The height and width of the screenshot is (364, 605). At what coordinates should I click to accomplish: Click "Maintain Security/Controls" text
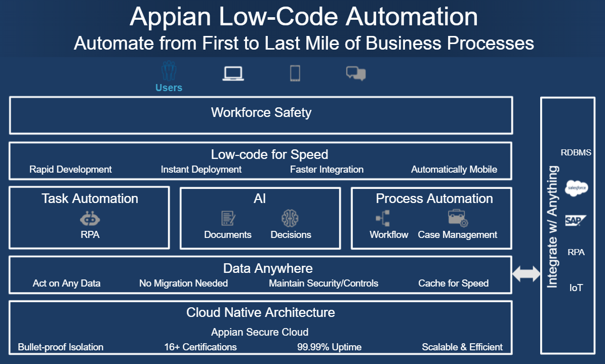[324, 284]
